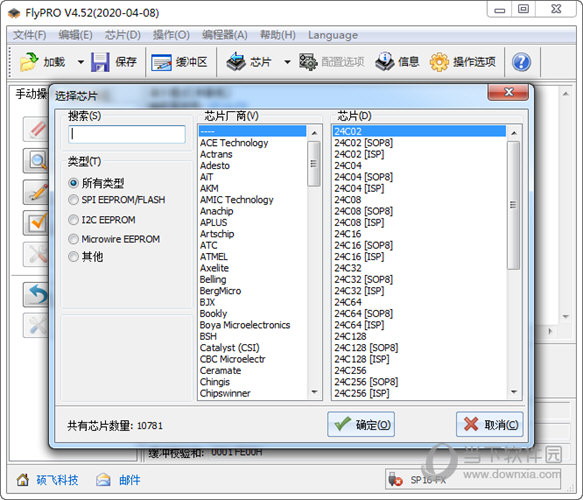Click chip list scroll-down arrow
This screenshot has width=583, height=500.
pos(514,392)
